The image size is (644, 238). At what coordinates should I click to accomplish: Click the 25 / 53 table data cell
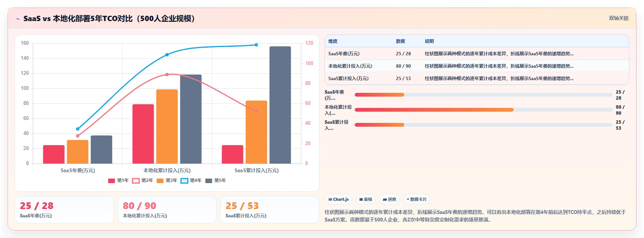click(403, 79)
